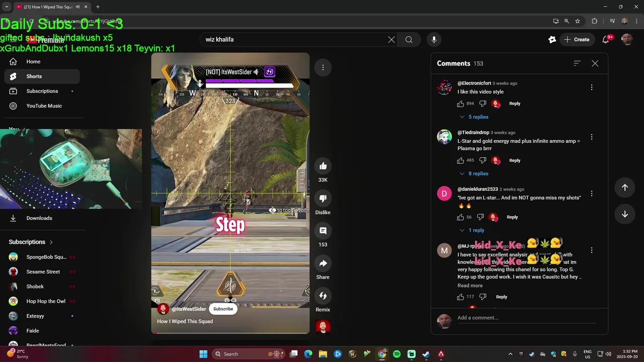
Task: Open the Sesame Street subscription channel
Action: pyautogui.click(x=42, y=272)
